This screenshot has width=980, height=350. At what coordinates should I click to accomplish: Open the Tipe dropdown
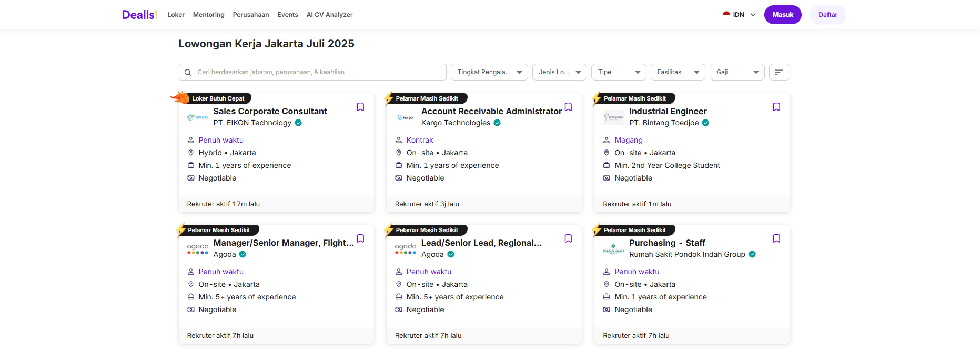click(x=619, y=72)
